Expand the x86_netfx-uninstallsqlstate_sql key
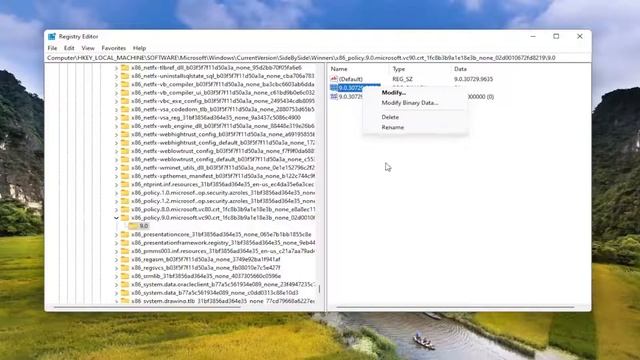 point(116,76)
